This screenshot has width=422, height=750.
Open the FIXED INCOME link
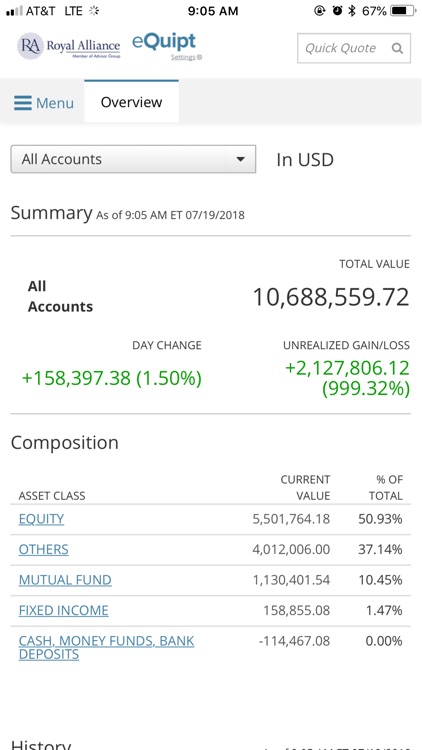pos(64,611)
